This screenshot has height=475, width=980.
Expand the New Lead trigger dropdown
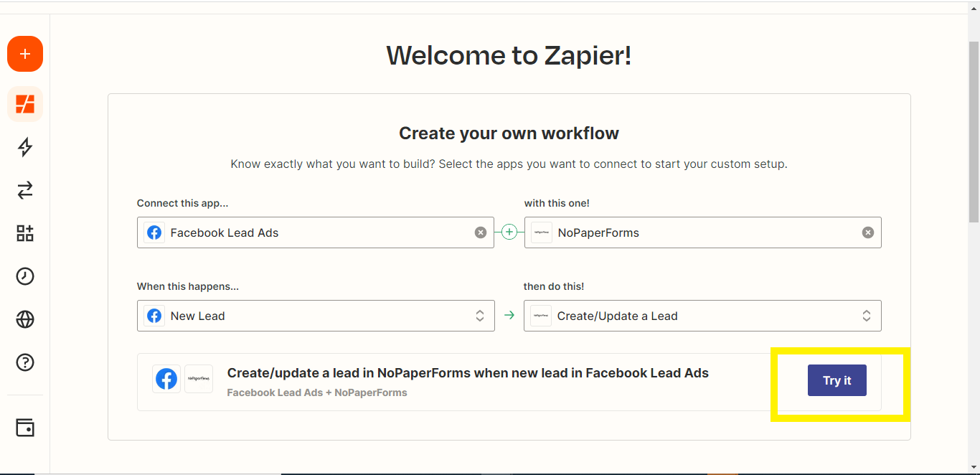[x=480, y=316]
